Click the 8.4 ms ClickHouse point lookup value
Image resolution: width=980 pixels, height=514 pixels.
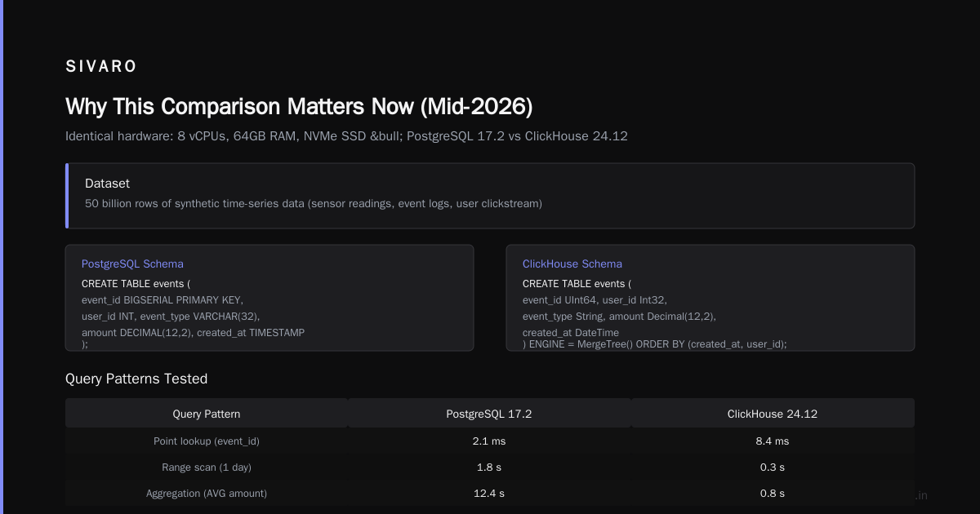tap(773, 441)
